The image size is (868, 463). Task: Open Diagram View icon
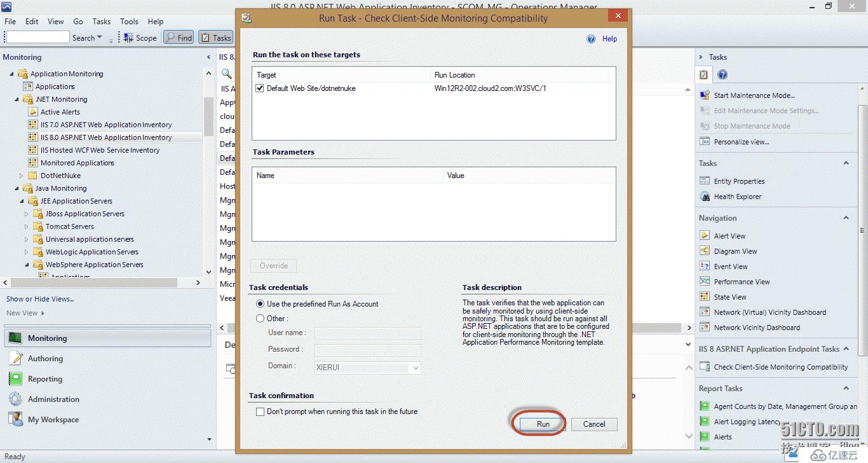704,251
